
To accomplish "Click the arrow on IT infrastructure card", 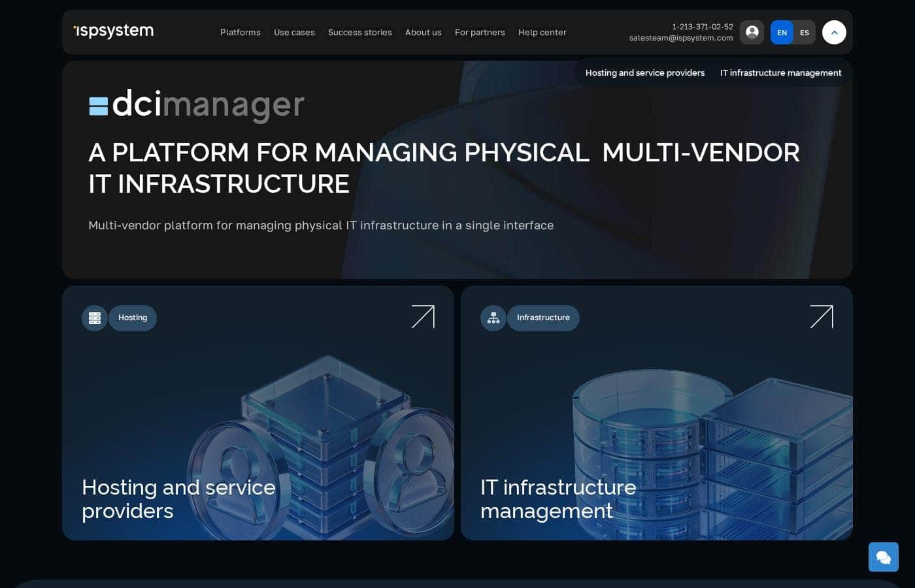I will [822, 317].
